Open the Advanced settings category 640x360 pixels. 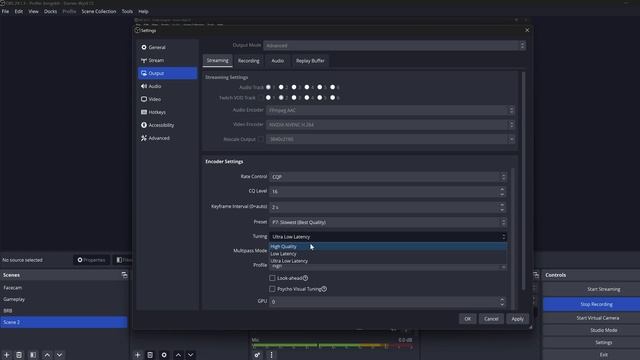coord(167,138)
